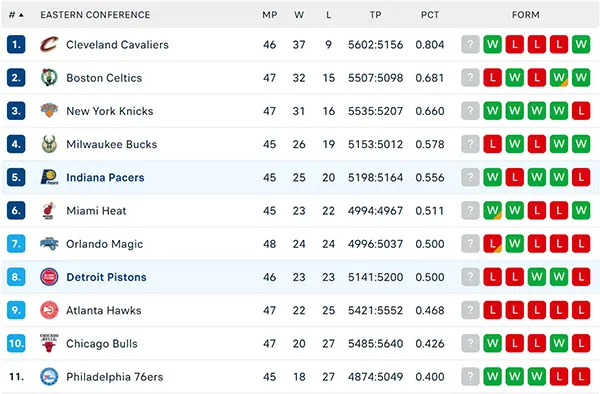Click the Orlando Magic logo
600x394 pixels.
pos(49,244)
